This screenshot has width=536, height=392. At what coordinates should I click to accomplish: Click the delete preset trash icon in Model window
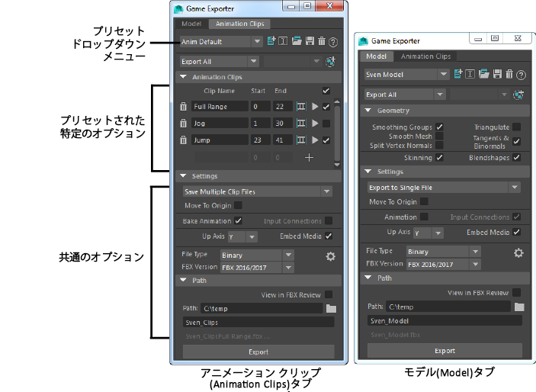(509, 74)
